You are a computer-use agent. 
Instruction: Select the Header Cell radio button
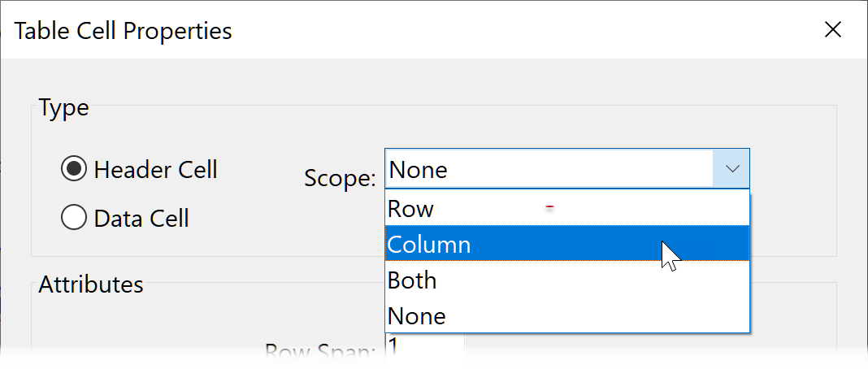point(75,170)
